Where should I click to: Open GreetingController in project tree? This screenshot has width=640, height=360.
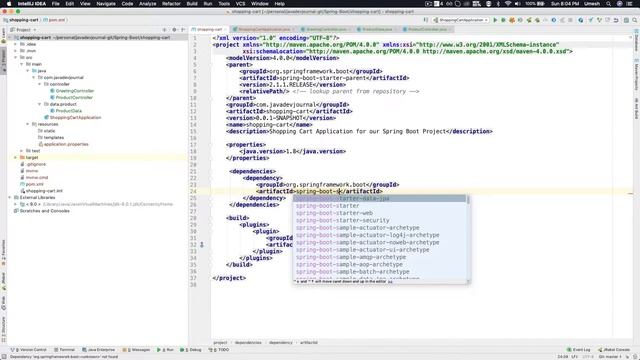(x=75, y=91)
